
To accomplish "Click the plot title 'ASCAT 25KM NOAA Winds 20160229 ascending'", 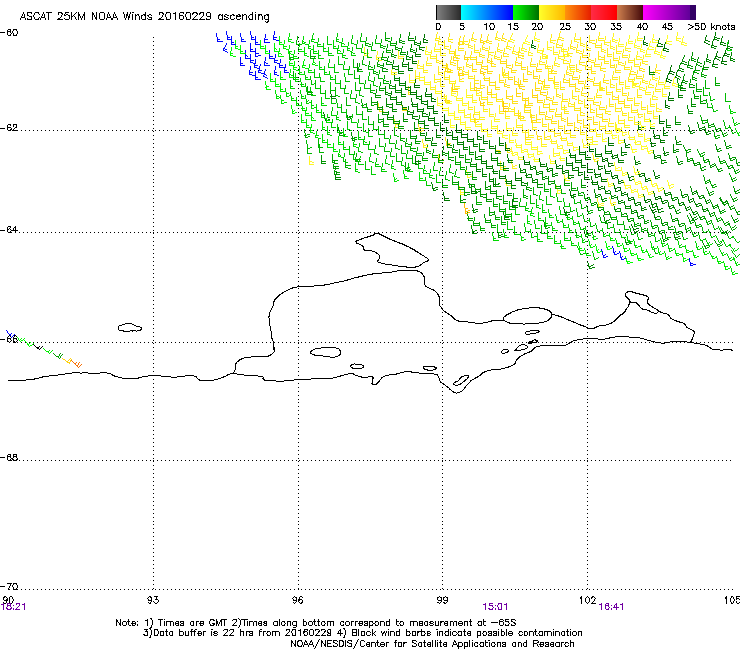I will (144, 17).
